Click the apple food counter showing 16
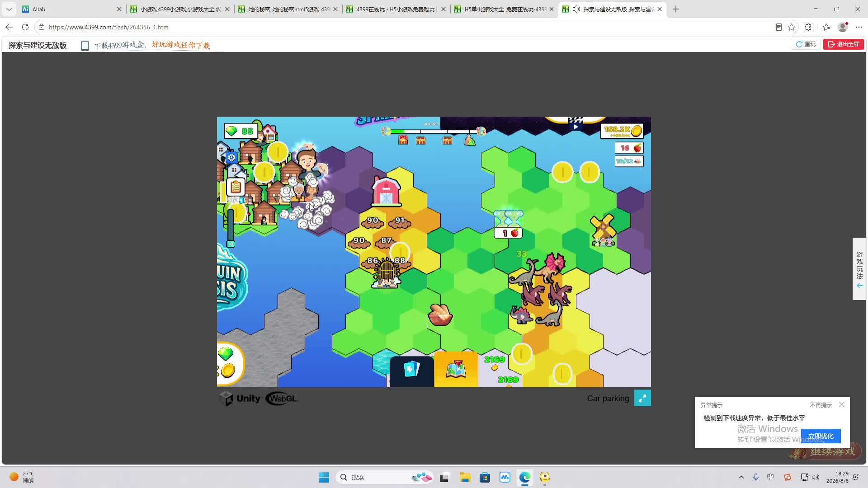868x488 pixels. pos(629,148)
